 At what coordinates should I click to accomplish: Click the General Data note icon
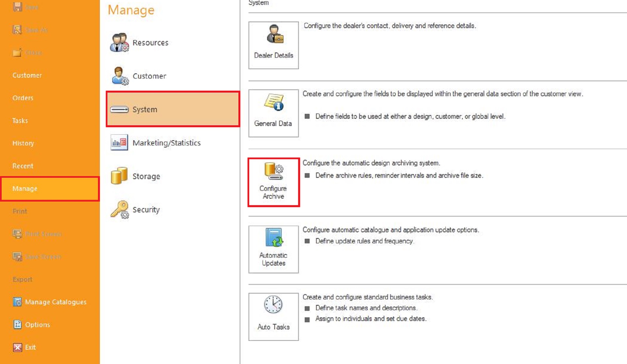coord(274,102)
